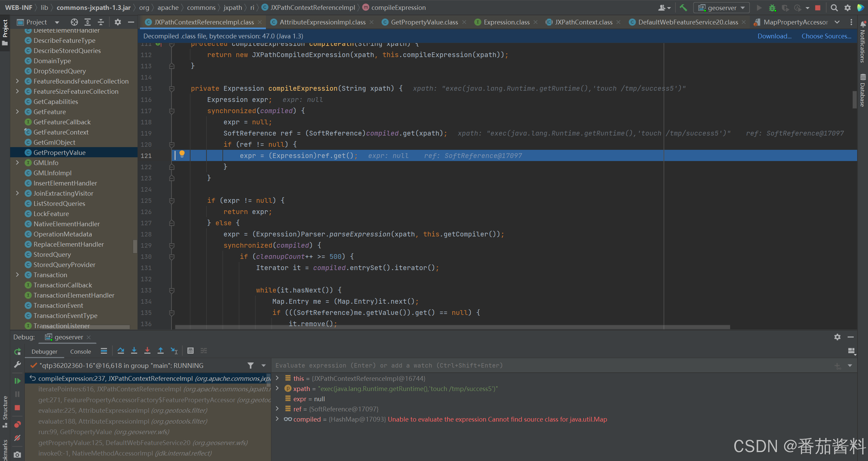
Task: Click Step Into in debugger toolbar
Action: tap(134, 351)
